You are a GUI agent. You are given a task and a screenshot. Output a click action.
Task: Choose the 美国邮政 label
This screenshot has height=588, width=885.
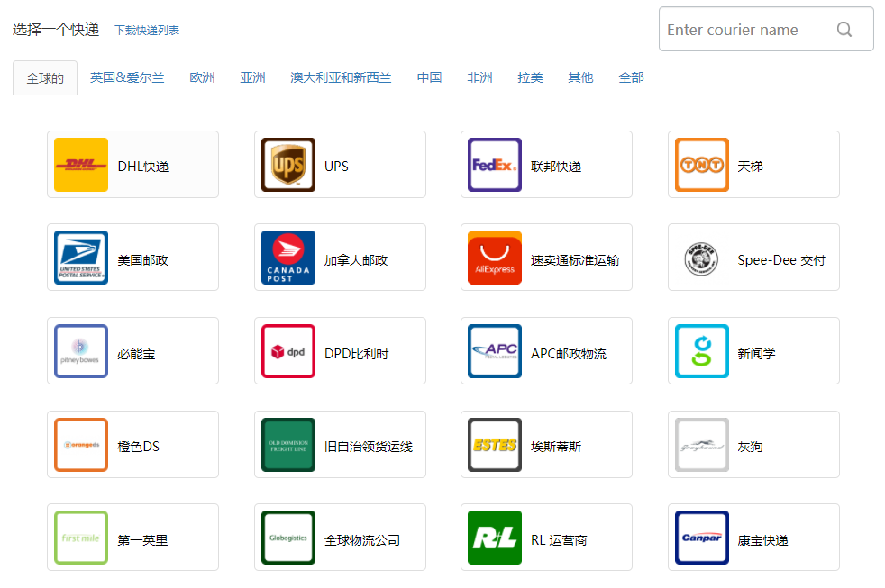pyautogui.click(x=142, y=260)
